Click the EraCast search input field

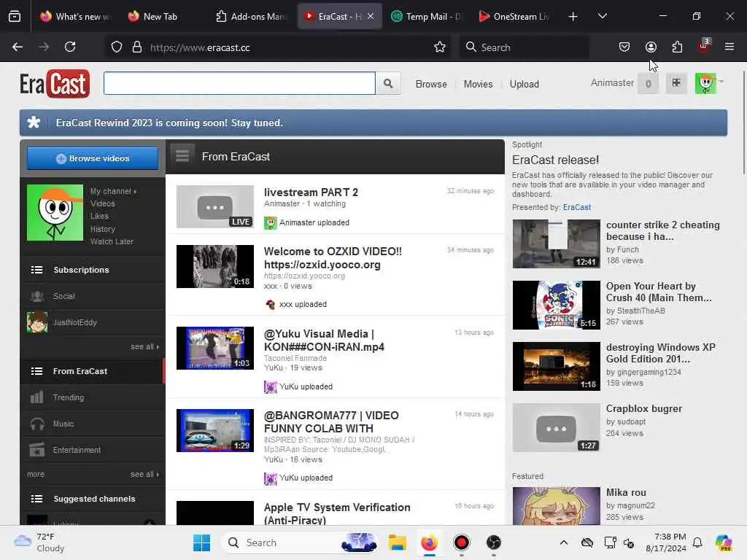pyautogui.click(x=239, y=83)
